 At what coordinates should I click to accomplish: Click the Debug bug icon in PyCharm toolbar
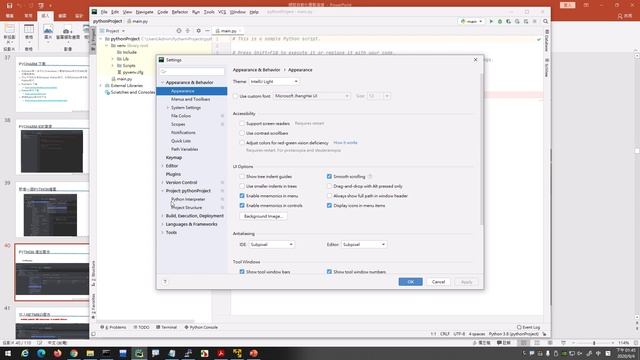[x=500, y=21]
